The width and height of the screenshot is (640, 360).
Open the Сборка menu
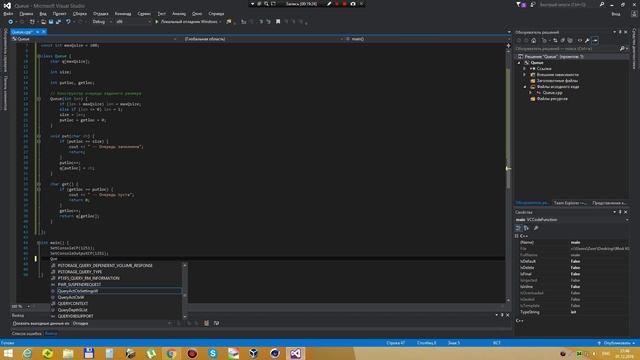click(80, 13)
